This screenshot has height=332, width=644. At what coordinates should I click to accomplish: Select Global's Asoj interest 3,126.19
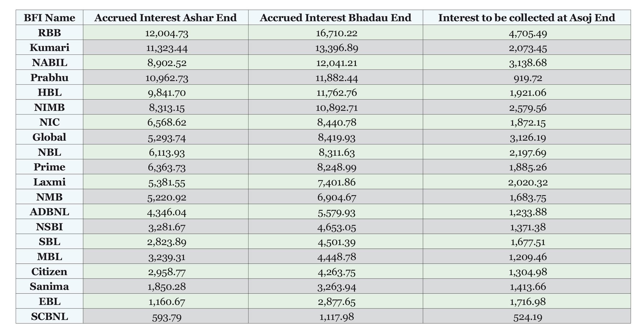tap(528, 137)
